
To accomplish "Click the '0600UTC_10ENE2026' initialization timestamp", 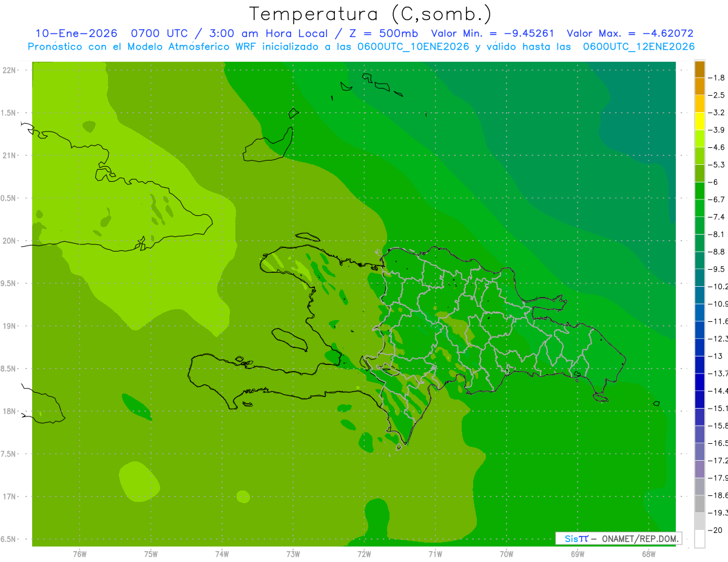I will [413, 47].
